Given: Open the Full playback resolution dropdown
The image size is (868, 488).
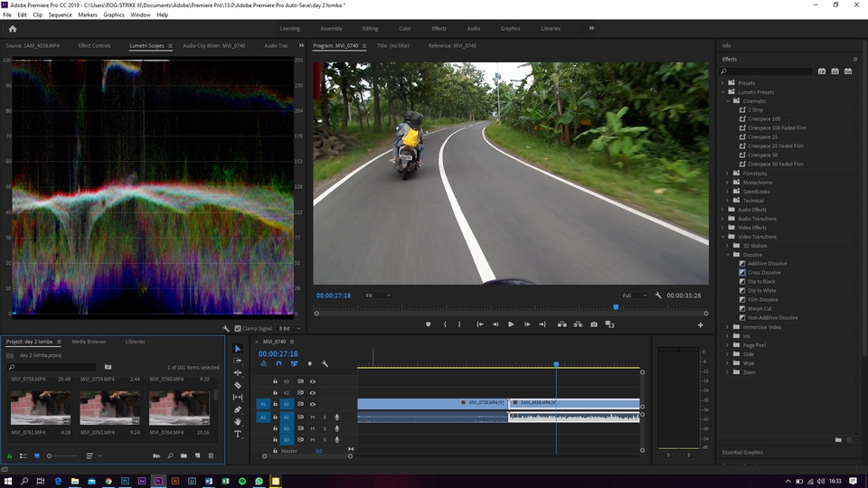Looking at the screenshot, I should (x=634, y=296).
